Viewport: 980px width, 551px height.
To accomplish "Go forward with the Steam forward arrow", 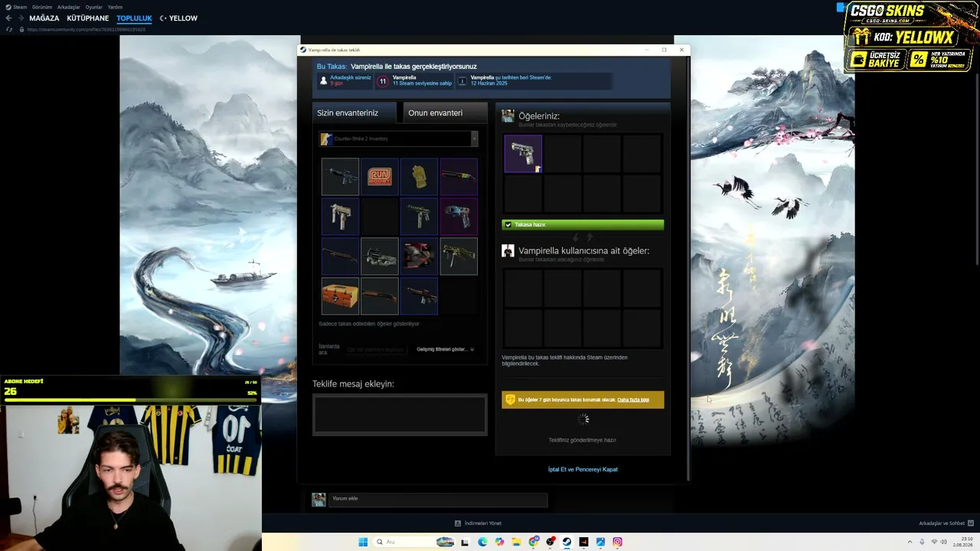I will coord(20,18).
